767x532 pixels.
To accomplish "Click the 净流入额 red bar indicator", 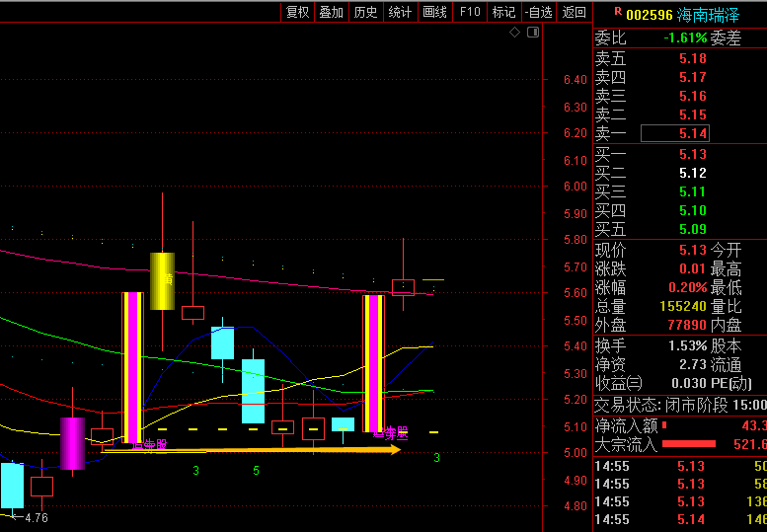I will click(664, 425).
